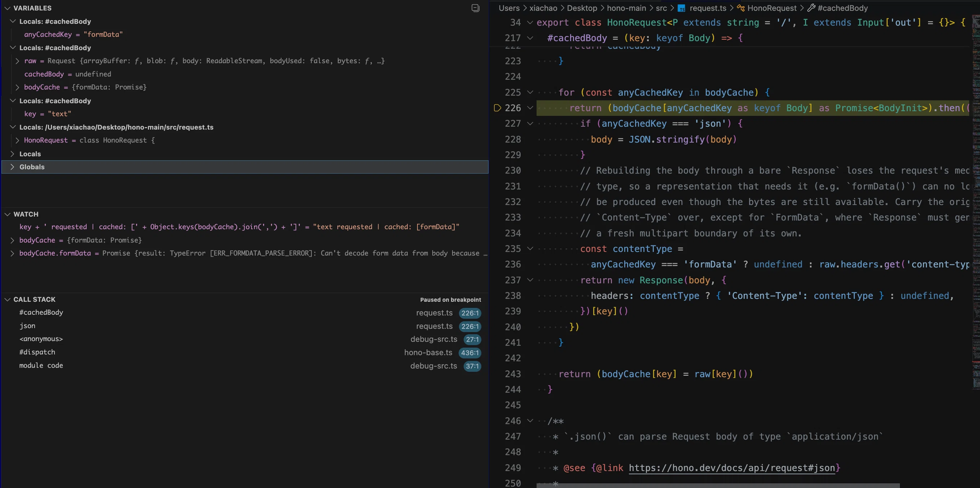980x488 pixels.
Task: Click the 37:1 badge for debug-src.ts
Action: (x=472, y=366)
